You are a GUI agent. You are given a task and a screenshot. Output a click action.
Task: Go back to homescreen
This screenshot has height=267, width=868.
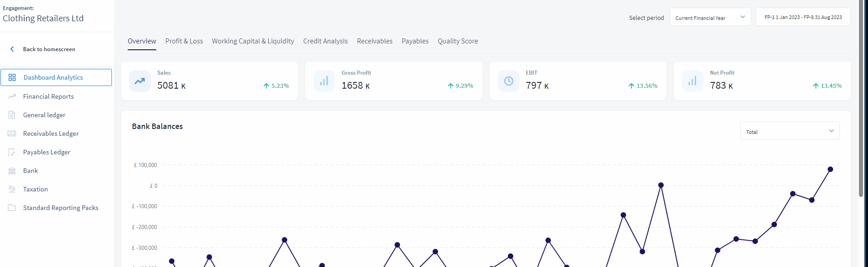tap(49, 49)
